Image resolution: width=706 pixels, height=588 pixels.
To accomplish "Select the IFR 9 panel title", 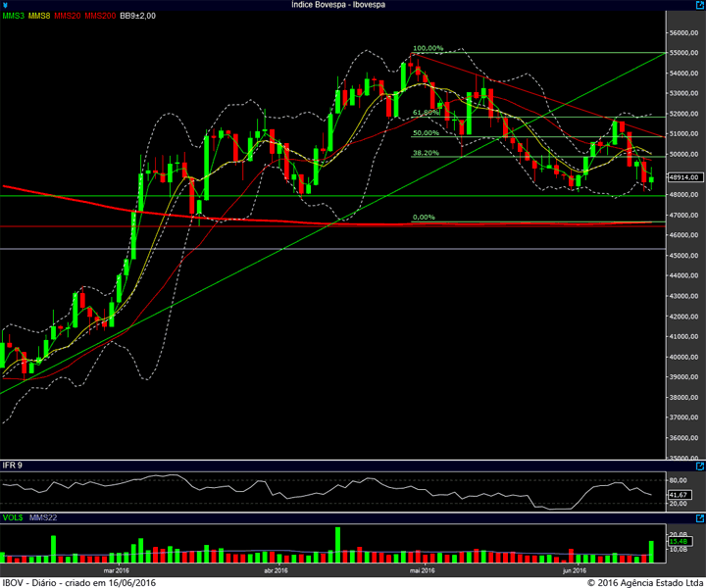I will tap(13, 465).
